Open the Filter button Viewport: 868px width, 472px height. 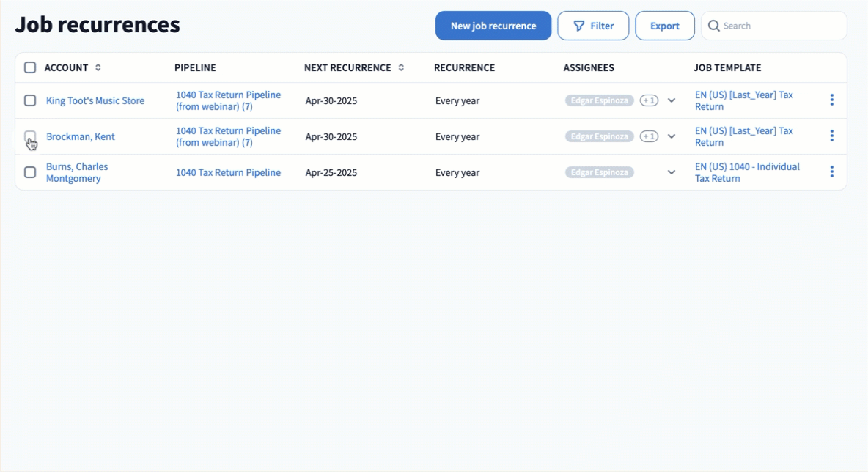point(593,26)
